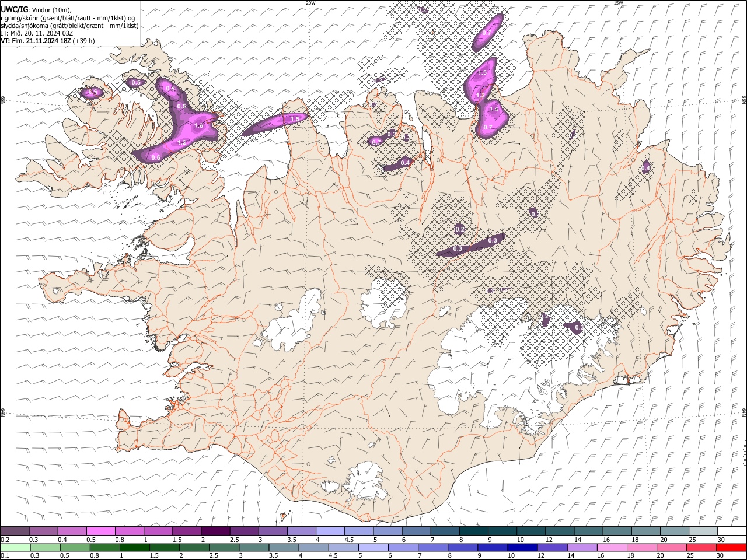The image size is (747, 560).
Task: Select the bright red 30 swatch in lower legend row
Action: (731, 547)
